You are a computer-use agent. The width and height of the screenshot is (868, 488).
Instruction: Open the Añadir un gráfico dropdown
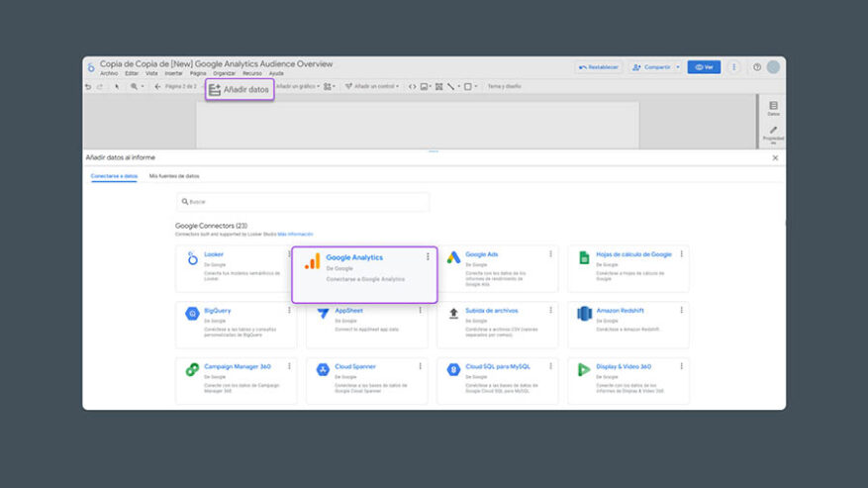point(298,86)
